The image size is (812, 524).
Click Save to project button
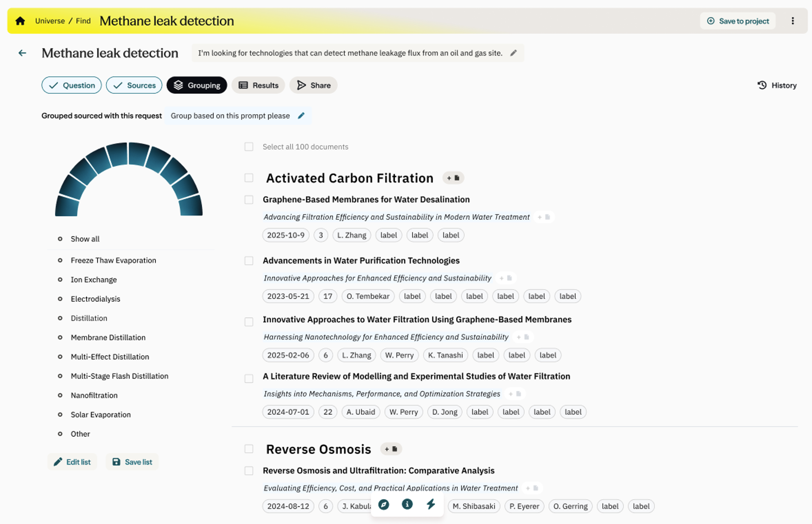tap(738, 21)
